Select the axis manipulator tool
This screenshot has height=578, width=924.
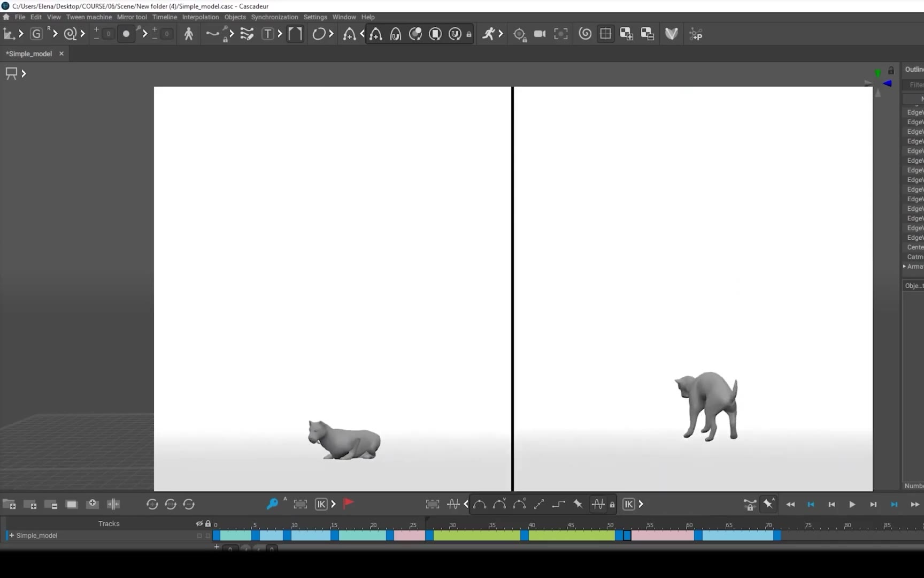tap(9, 34)
